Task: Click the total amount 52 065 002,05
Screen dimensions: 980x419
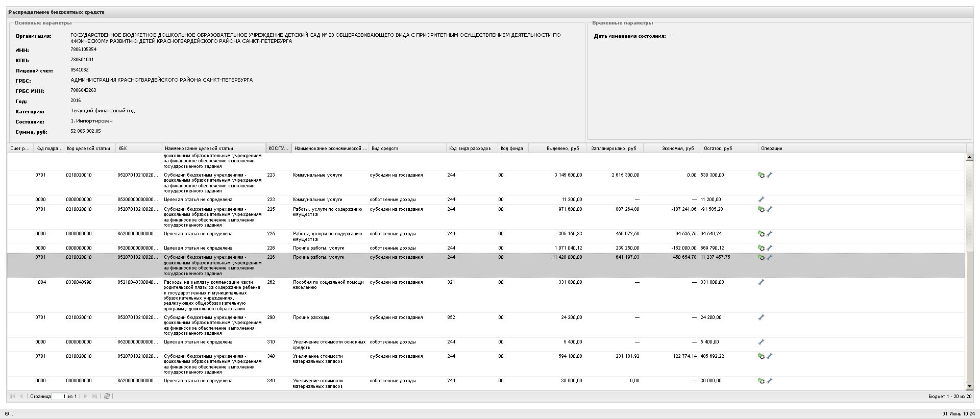Action: pos(86,131)
